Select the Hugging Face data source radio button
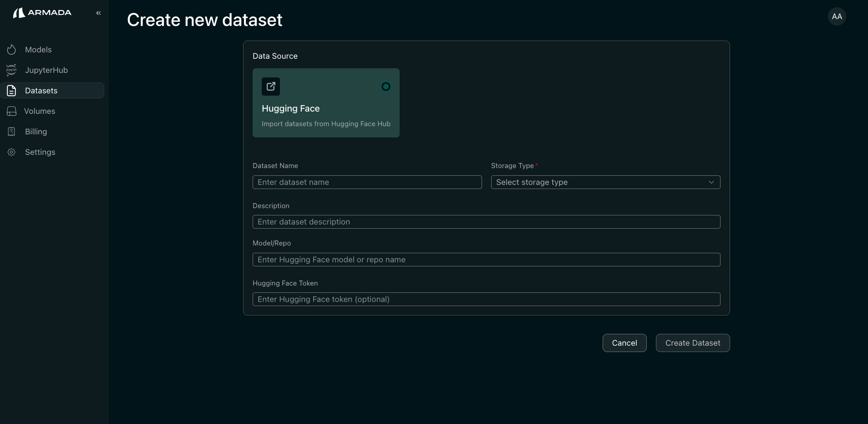Viewport: 868px width, 424px height. click(x=386, y=87)
